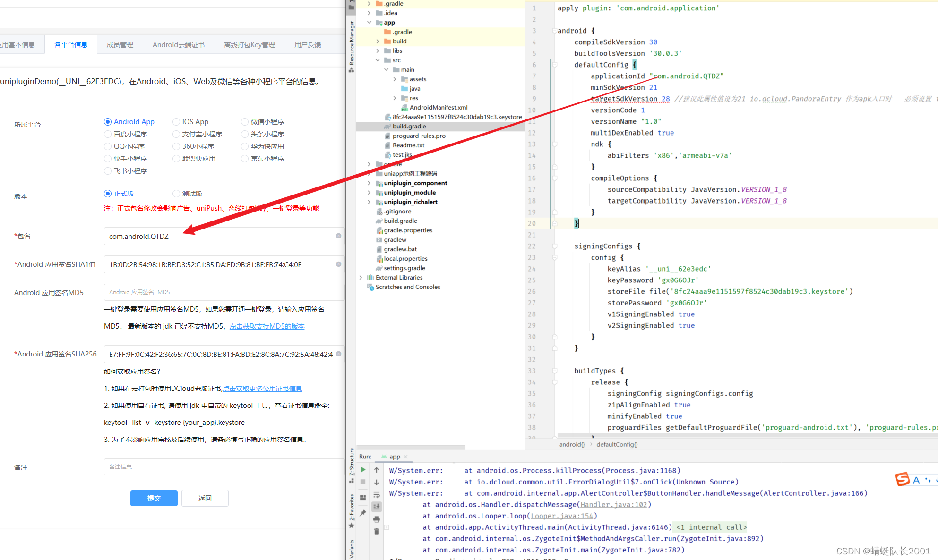Open Handler.java:102 link in stack trace
Screen dimensions: 938x560
(x=614, y=505)
